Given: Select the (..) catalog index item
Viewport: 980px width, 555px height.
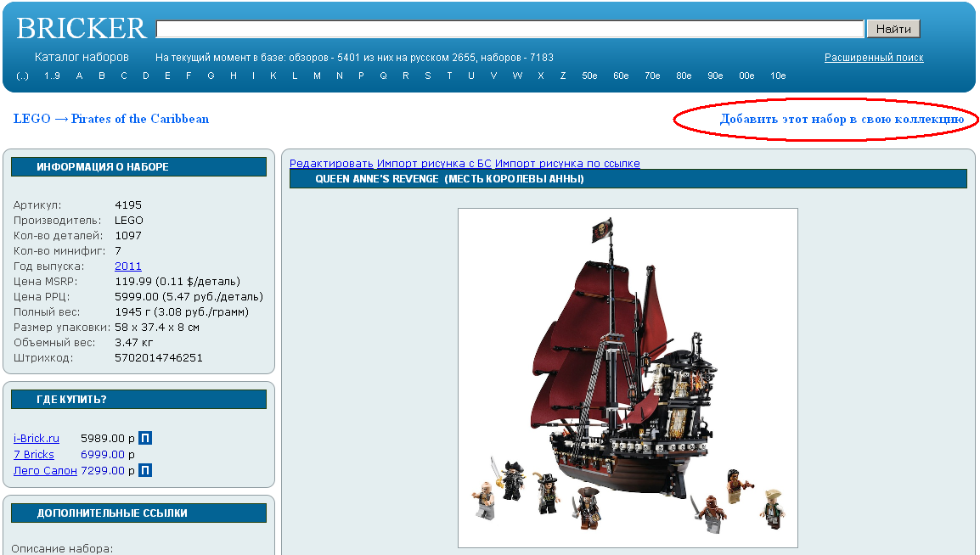Looking at the screenshot, I should pos(22,76).
